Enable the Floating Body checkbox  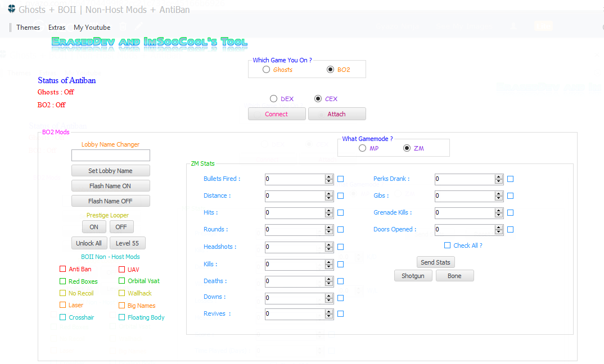[x=121, y=317]
